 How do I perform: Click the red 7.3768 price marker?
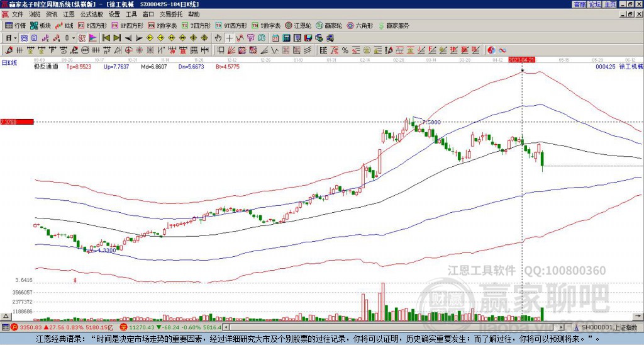tap(17, 122)
